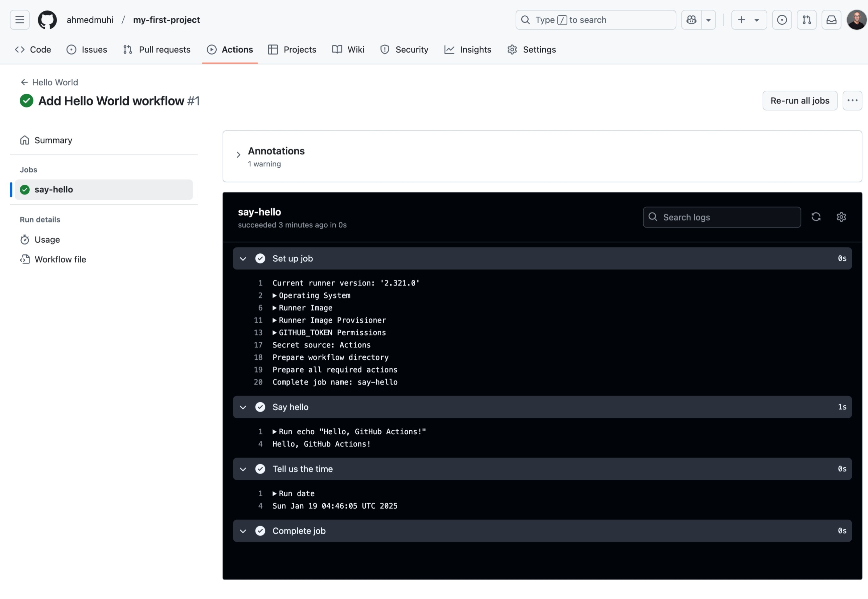The width and height of the screenshot is (868, 599).
Task: Select the say-hello job in sidebar
Action: point(104,189)
